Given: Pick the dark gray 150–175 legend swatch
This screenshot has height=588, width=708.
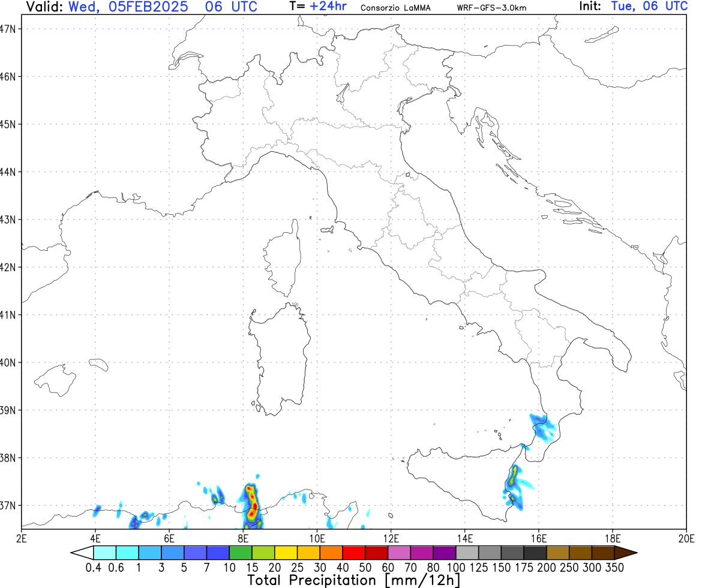Looking at the screenshot, I should 512,553.
